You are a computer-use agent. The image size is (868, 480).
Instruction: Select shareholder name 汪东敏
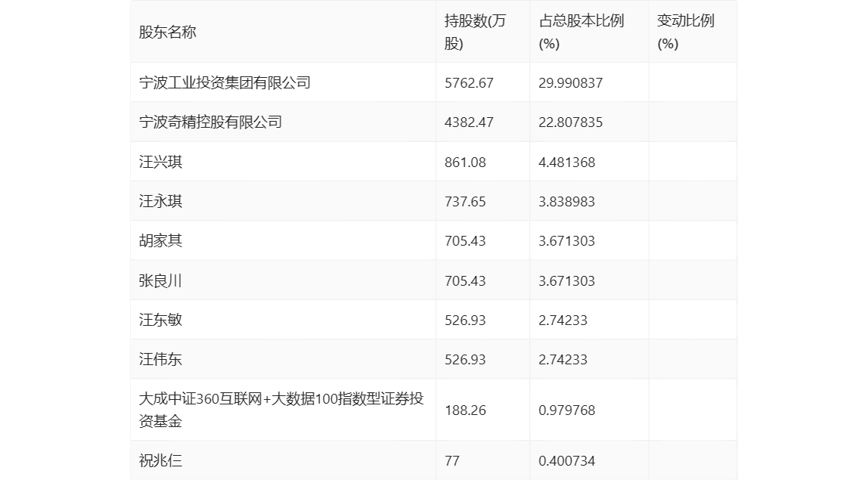pos(160,320)
